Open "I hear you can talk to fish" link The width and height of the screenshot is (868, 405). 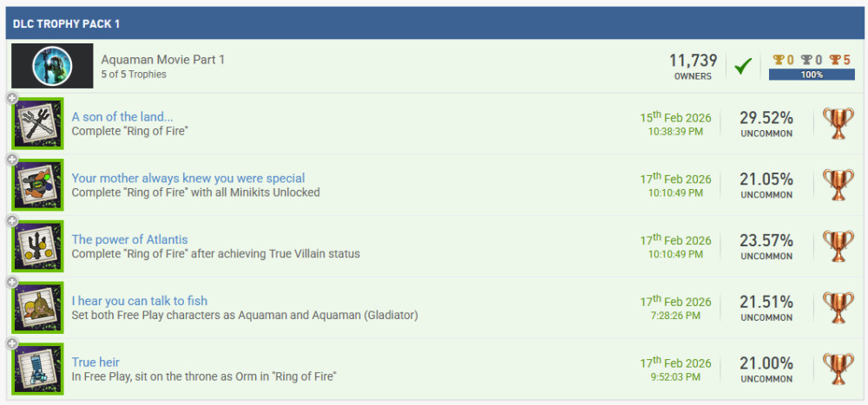point(140,301)
